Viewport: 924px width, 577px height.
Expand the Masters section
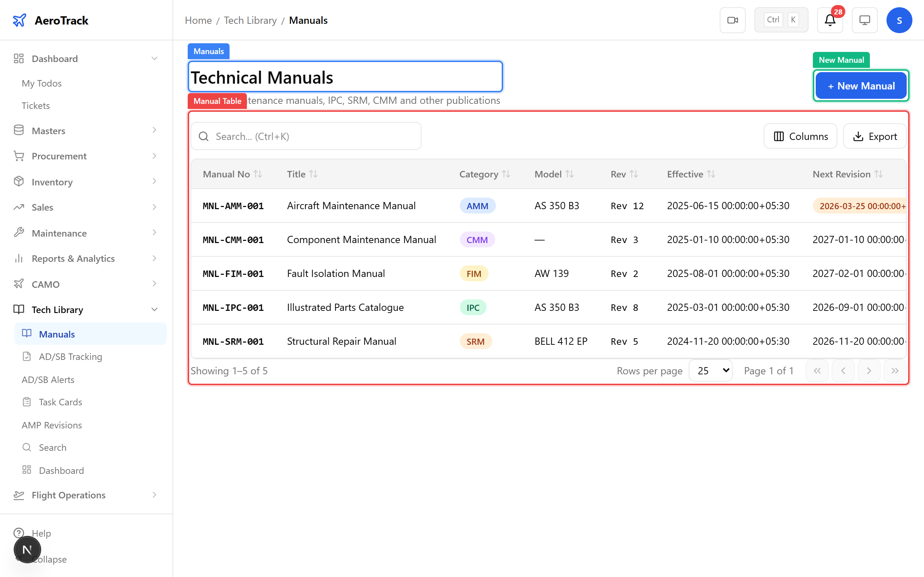click(x=154, y=130)
